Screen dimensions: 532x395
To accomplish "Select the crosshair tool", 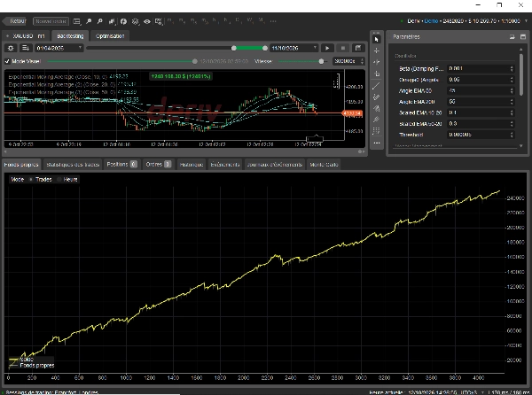I will tap(376, 50).
